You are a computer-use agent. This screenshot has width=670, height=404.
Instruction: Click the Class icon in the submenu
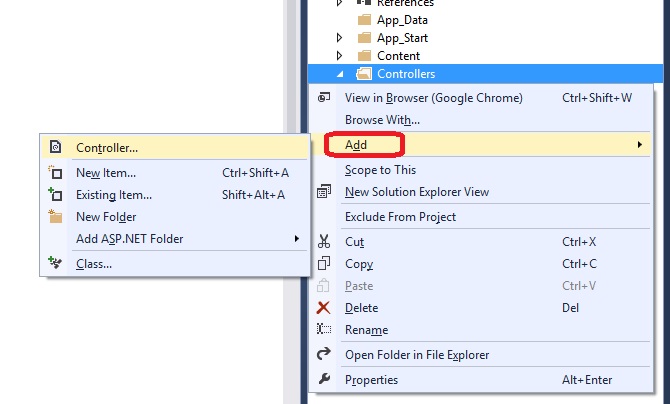(x=55, y=264)
